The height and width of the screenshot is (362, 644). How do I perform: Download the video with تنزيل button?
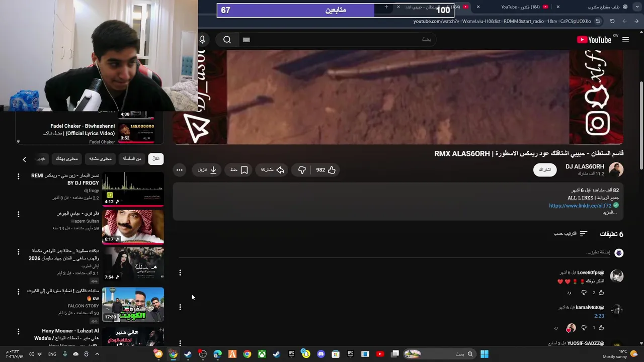(x=207, y=170)
